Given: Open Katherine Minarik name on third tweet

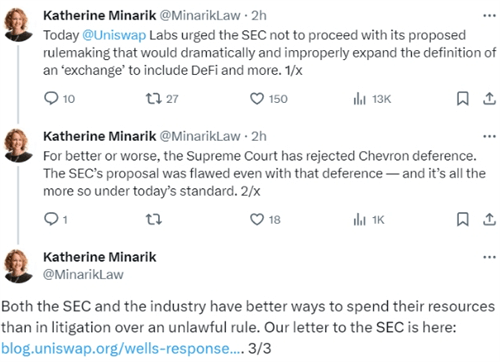Looking at the screenshot, I should (99, 257).
